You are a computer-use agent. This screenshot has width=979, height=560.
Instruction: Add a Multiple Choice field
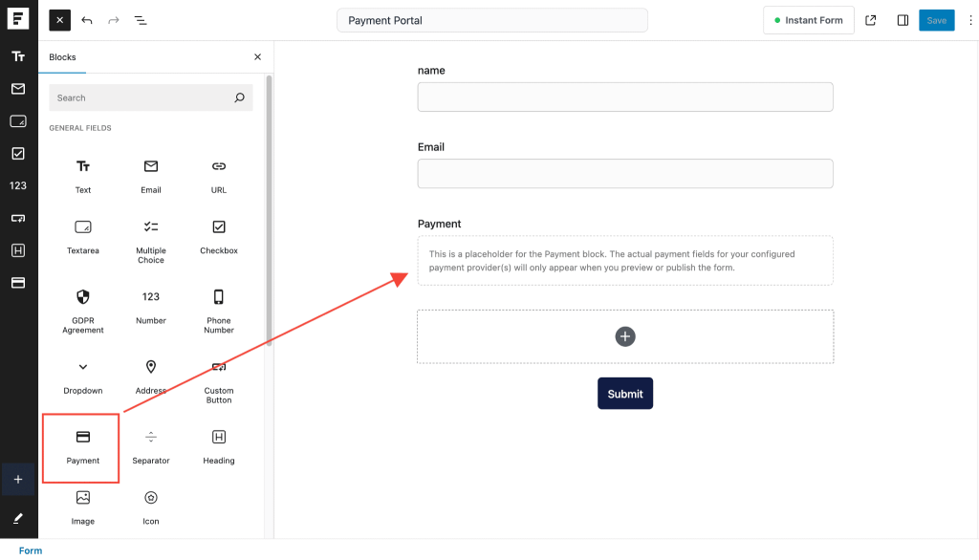pos(150,234)
